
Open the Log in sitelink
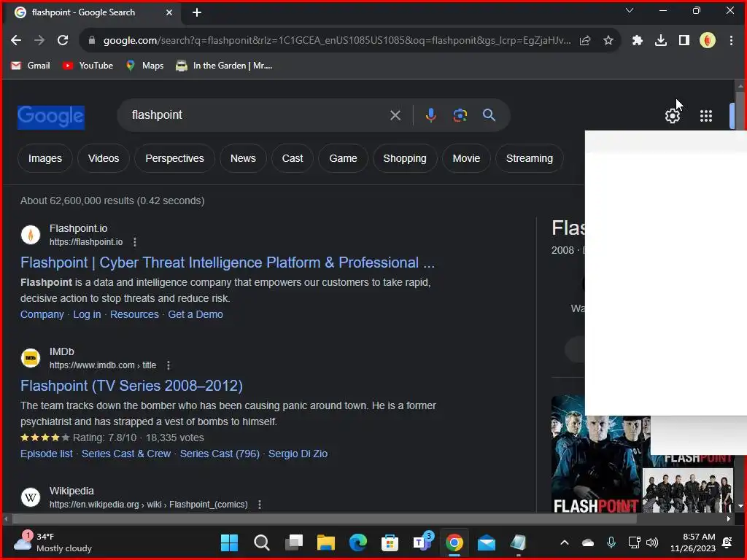pyautogui.click(x=87, y=314)
